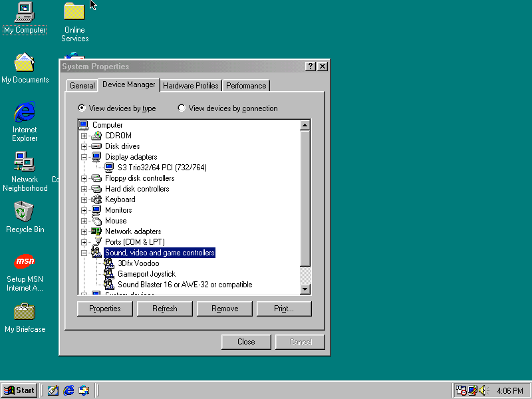The height and width of the screenshot is (399, 532).
Task: Switch to the General tab
Action: [x=82, y=86]
